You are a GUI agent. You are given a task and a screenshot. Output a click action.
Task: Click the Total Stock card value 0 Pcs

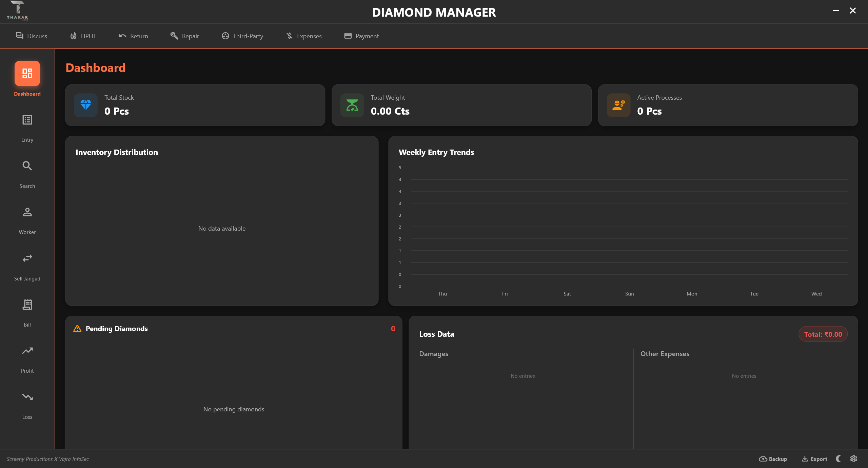(x=117, y=111)
